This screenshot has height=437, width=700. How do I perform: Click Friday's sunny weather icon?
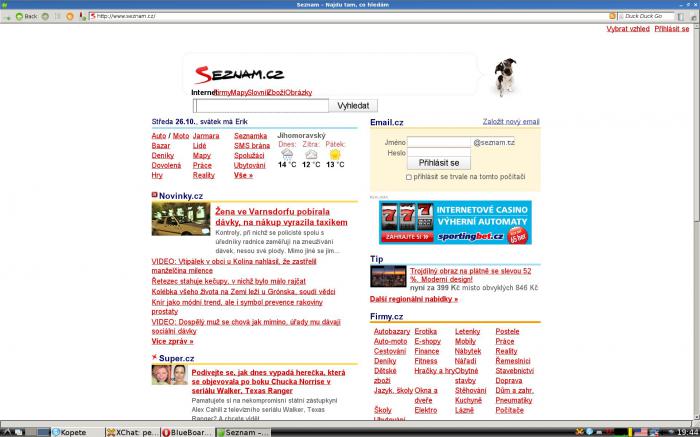[x=335, y=154]
